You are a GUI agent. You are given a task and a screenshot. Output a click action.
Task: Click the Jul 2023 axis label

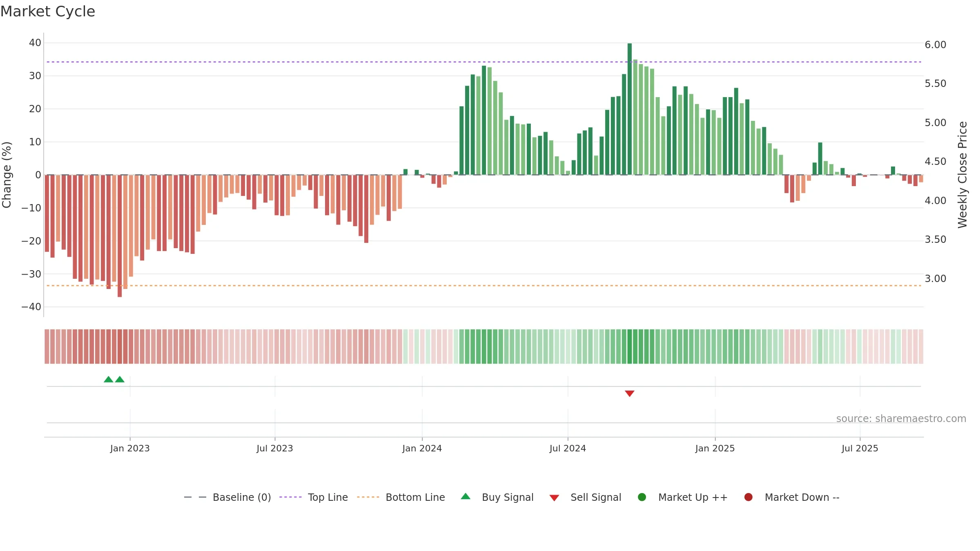[x=275, y=449]
